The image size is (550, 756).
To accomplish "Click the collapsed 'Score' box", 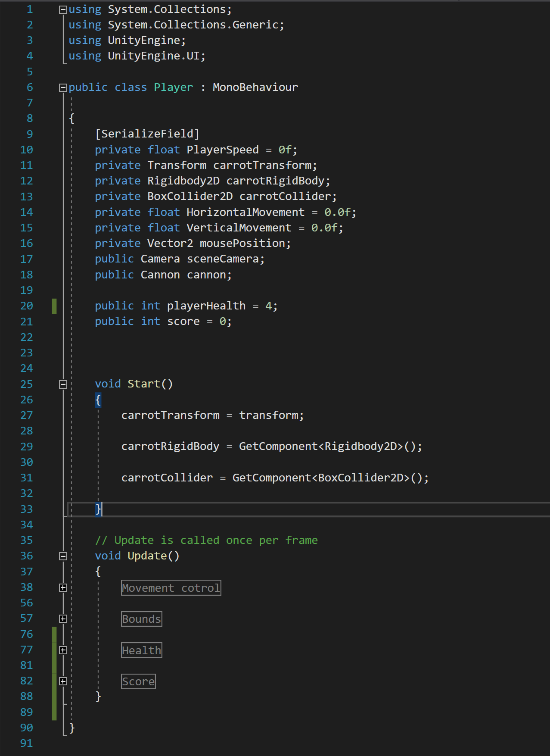I will 138,681.
